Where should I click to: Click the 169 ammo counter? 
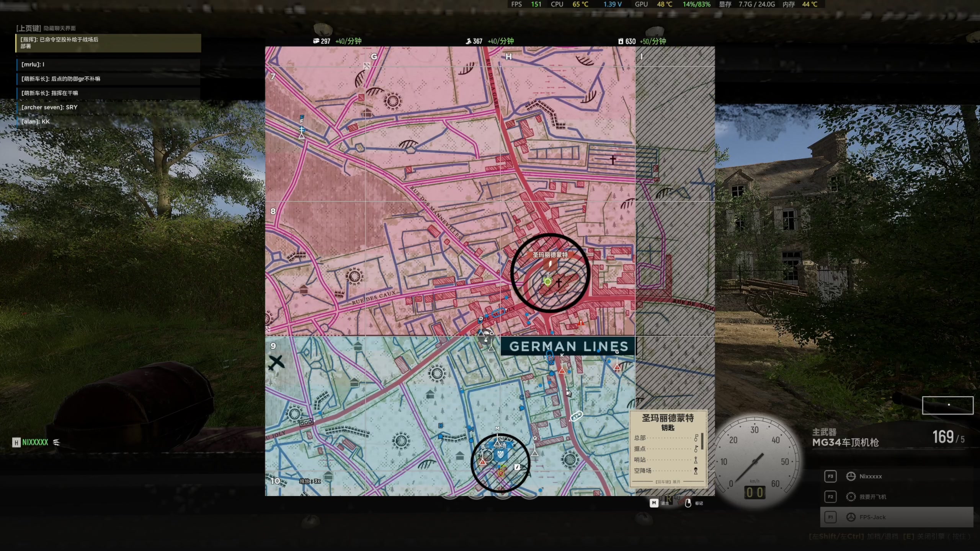(x=943, y=437)
